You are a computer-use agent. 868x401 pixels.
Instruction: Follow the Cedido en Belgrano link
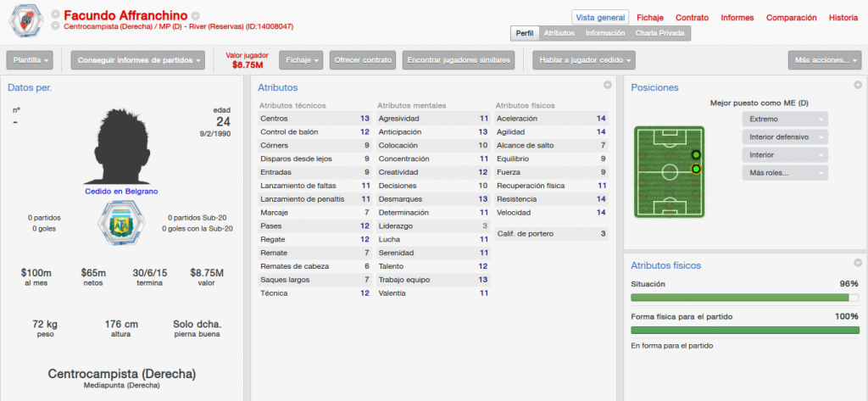point(121,191)
